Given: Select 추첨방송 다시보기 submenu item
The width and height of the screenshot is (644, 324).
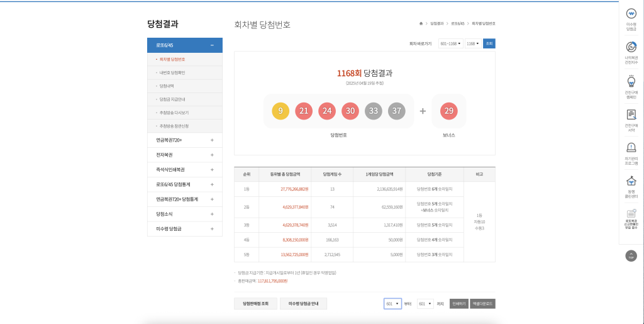Looking at the screenshot, I should click(x=174, y=113).
